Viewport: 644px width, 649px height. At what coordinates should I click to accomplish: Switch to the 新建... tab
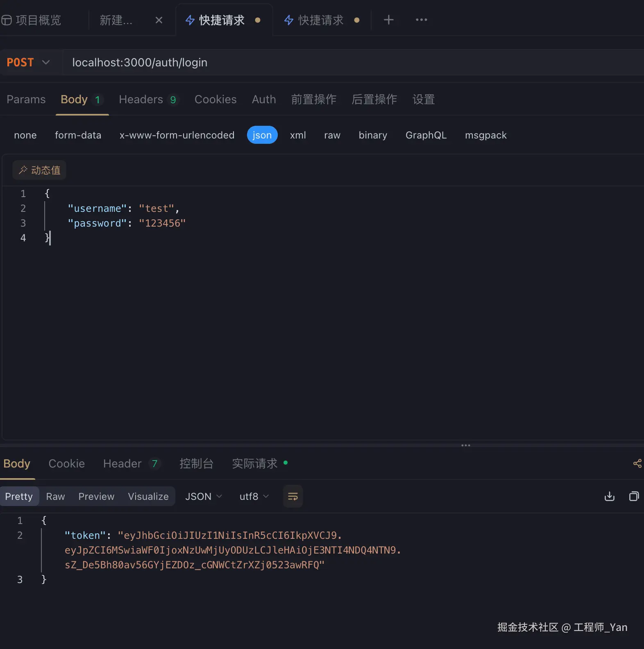116,20
